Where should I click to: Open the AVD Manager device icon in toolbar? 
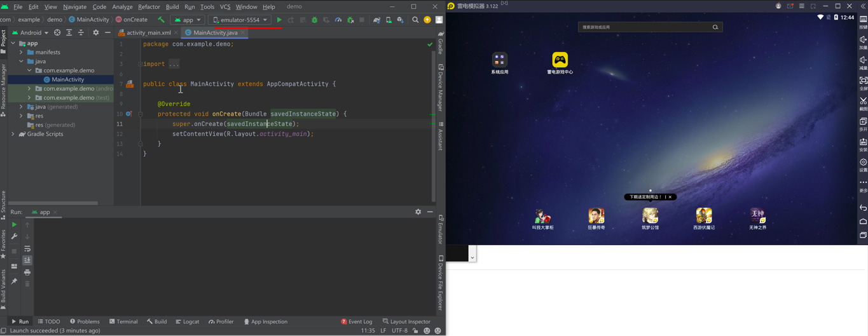pyautogui.click(x=389, y=20)
